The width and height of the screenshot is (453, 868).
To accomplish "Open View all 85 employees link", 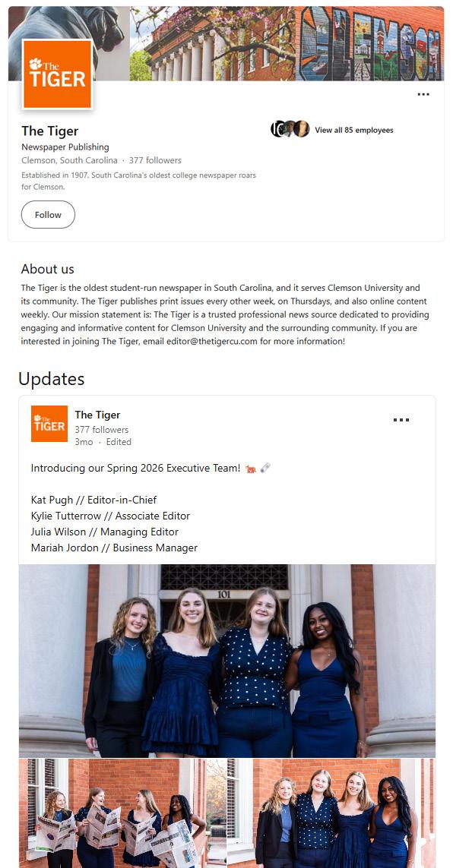I will tap(354, 130).
